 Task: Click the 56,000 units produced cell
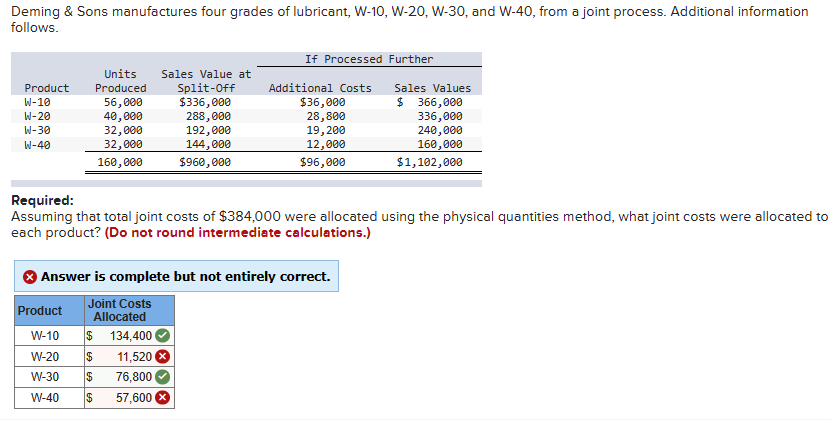point(123,102)
